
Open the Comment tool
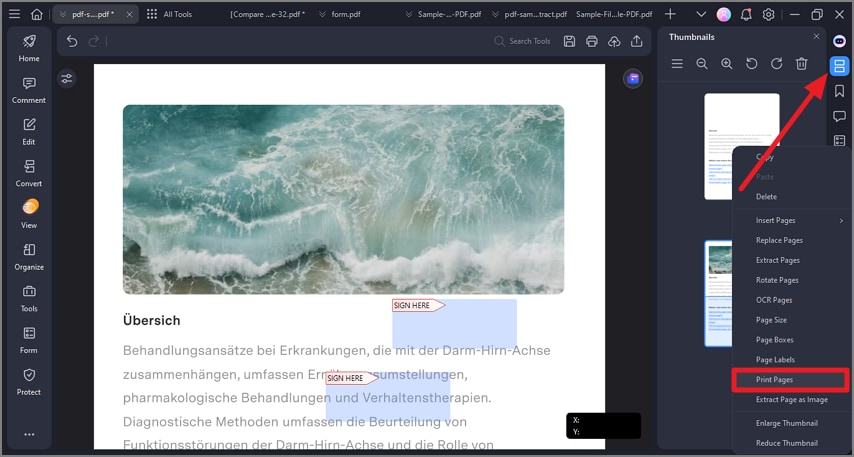point(29,90)
